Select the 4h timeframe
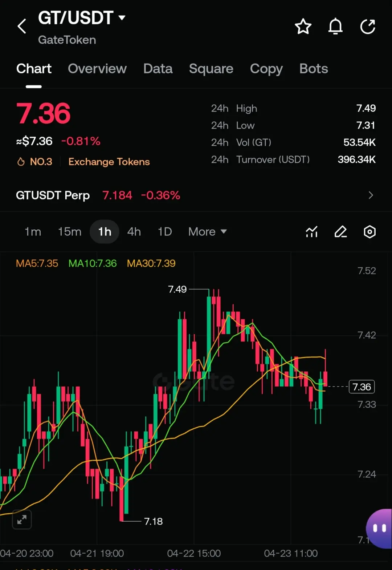This screenshot has width=392, height=570. tap(134, 232)
